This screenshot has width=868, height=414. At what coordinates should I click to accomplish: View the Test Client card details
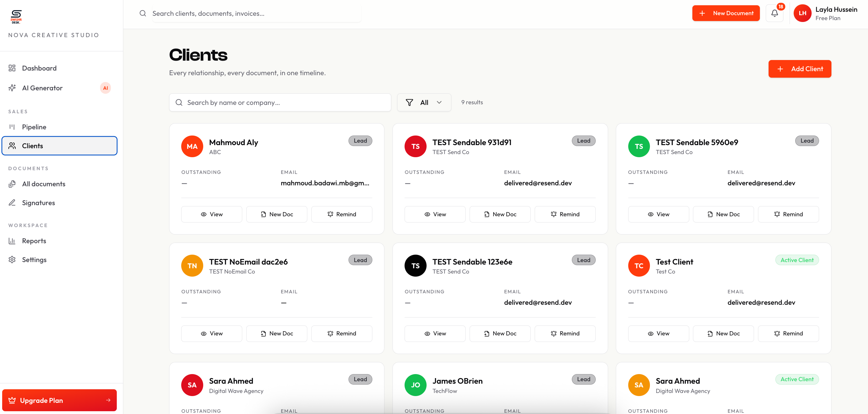tap(658, 334)
